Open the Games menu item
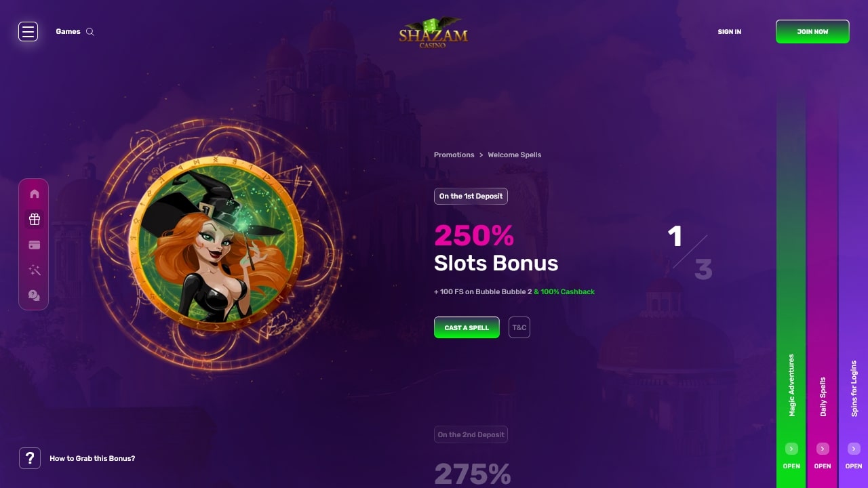 pos(68,32)
